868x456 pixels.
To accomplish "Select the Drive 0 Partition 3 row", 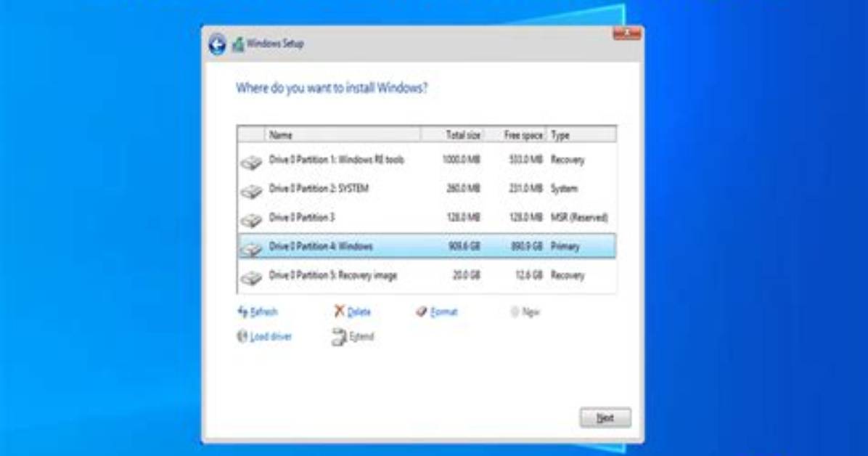I will (x=426, y=218).
